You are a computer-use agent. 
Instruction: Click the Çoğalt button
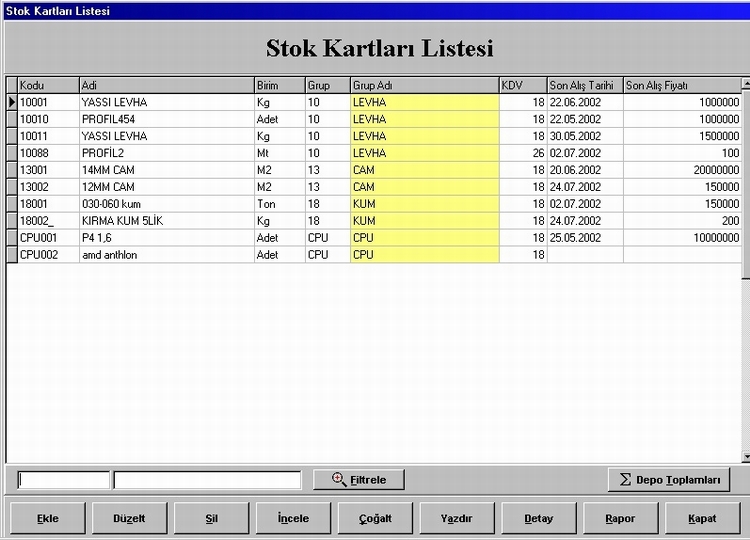[375, 518]
